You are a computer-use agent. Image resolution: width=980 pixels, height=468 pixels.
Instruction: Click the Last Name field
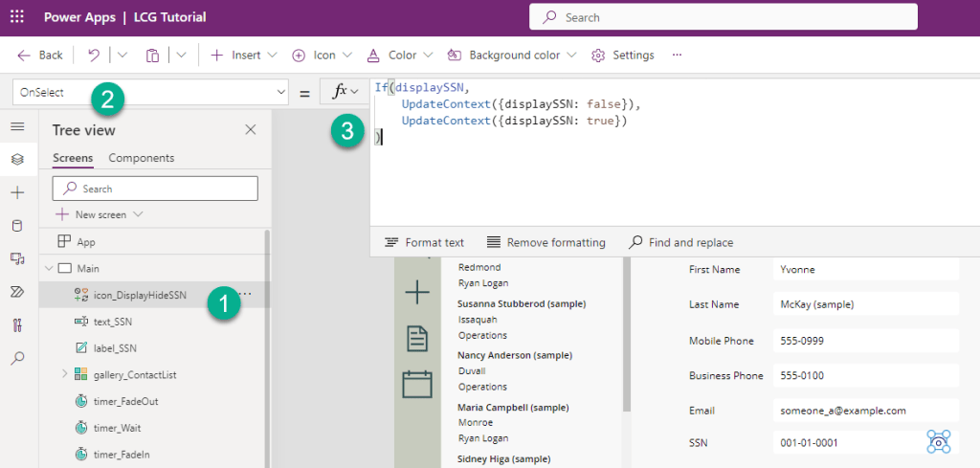click(865, 305)
